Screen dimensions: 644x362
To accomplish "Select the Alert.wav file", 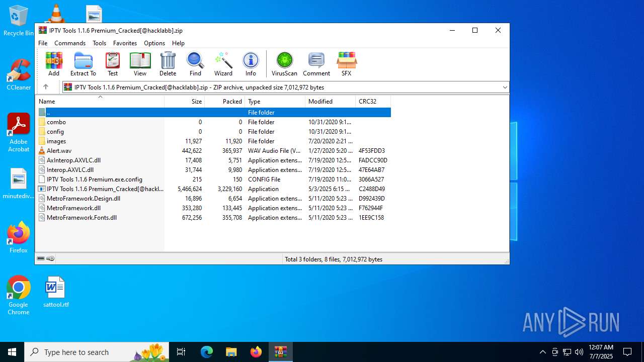I will coord(59,151).
